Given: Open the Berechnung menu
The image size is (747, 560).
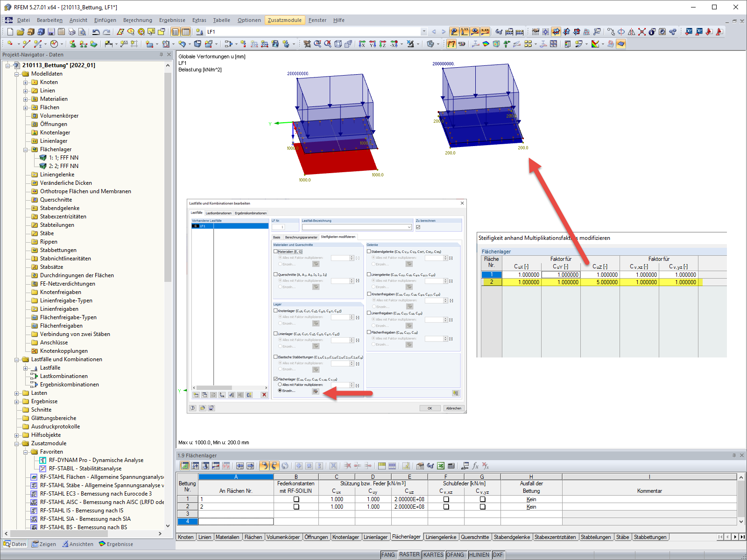Looking at the screenshot, I should [x=138, y=20].
